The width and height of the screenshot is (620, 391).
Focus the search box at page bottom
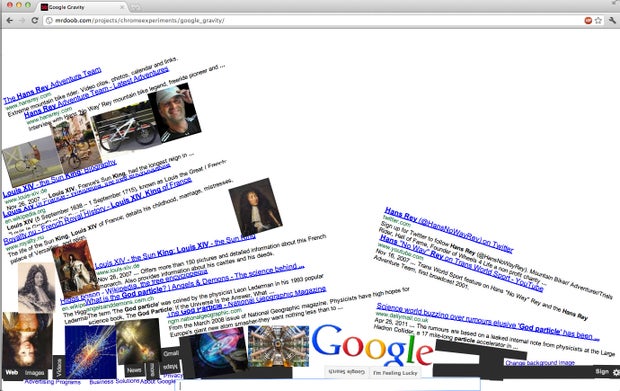click(327, 385)
